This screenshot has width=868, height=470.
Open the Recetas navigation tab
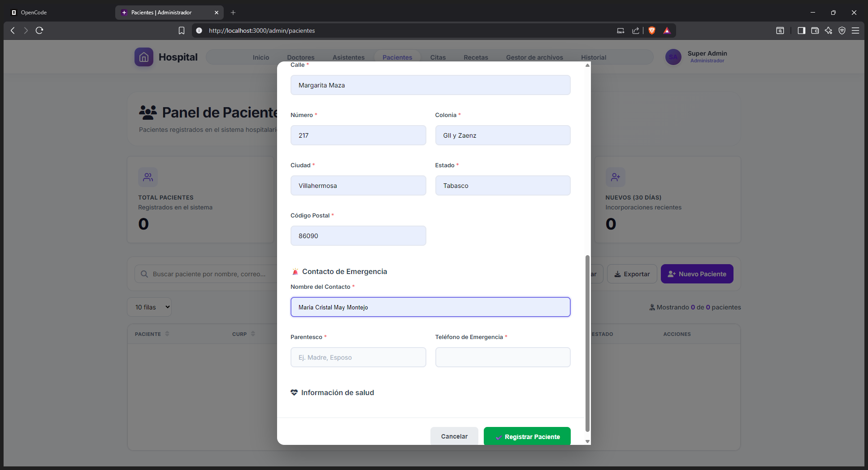476,57
